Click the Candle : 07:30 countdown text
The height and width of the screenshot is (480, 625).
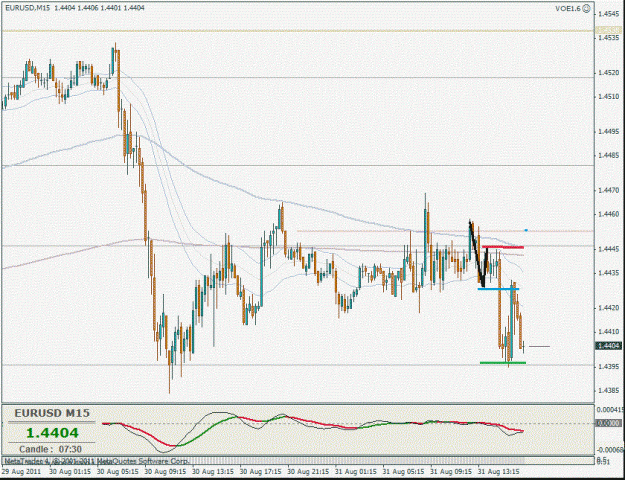pos(51,449)
